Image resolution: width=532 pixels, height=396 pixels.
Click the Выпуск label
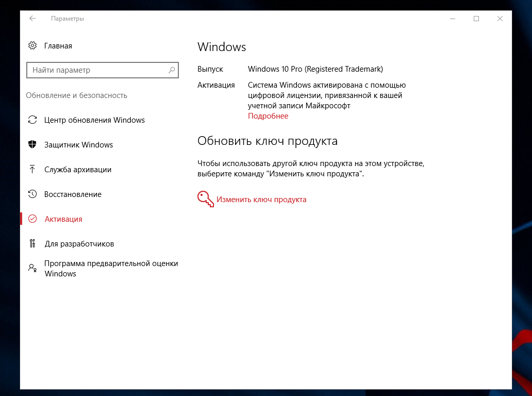(x=210, y=69)
